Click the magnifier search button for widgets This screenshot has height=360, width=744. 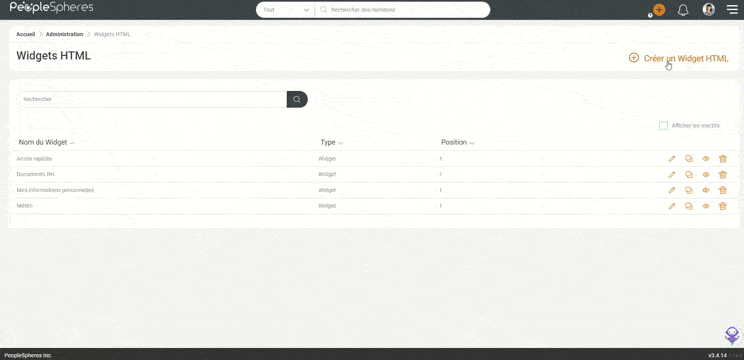[x=297, y=99]
